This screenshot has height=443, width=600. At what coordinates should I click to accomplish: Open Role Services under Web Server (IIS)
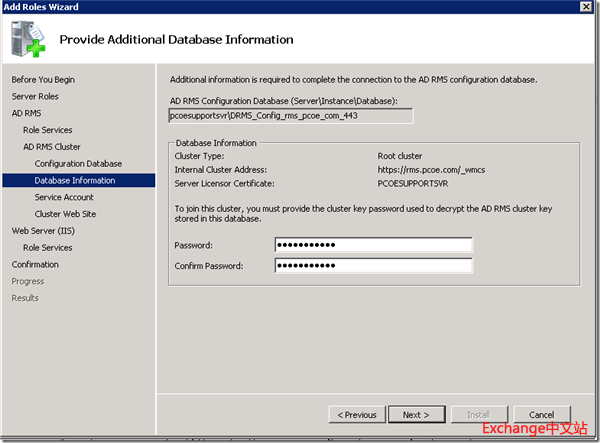pos(47,248)
